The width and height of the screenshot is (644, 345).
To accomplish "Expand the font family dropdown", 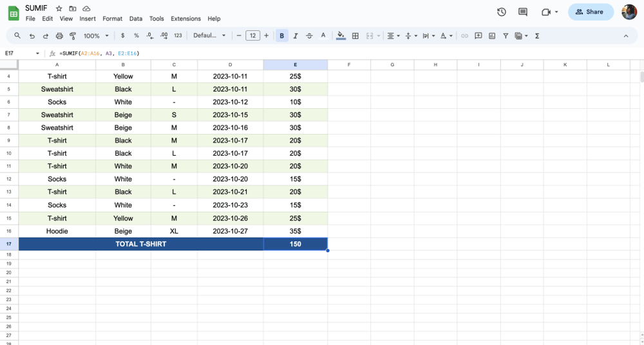I will (209, 36).
